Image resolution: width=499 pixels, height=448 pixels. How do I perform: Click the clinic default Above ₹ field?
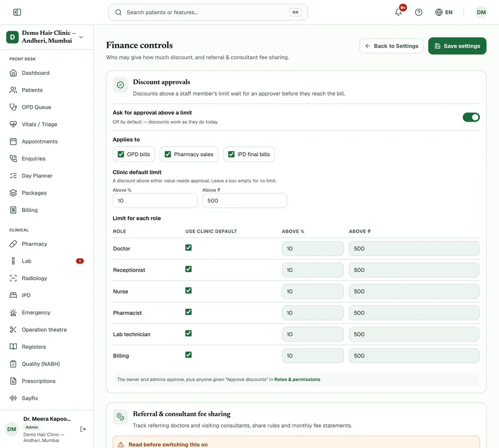245,201
